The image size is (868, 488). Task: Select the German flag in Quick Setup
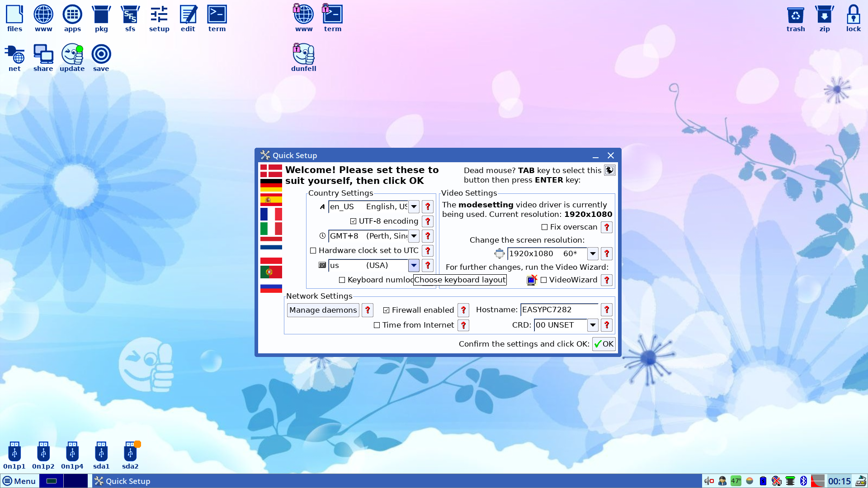pos(271,185)
